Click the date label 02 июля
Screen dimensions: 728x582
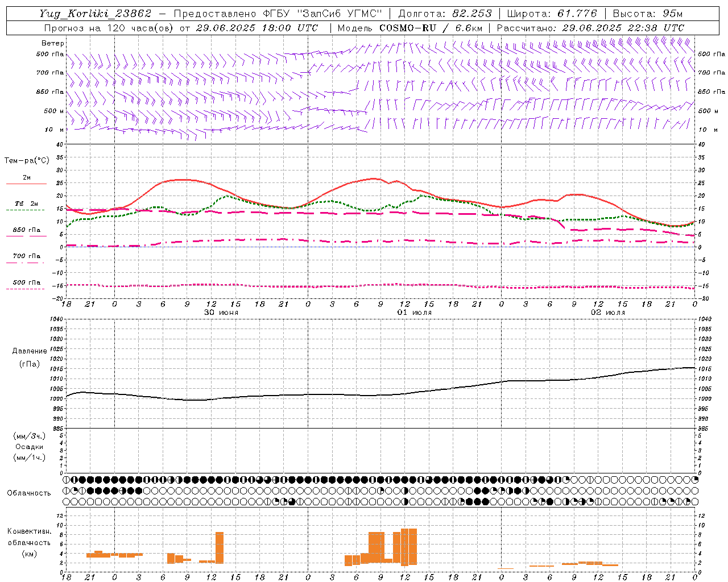click(608, 313)
